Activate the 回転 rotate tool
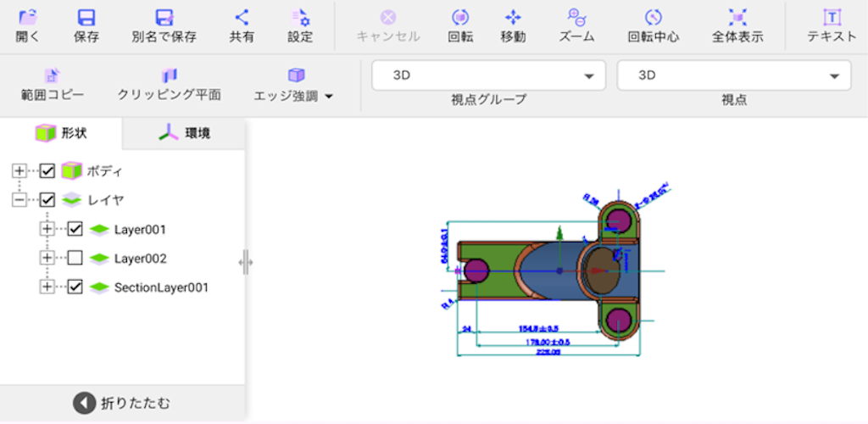The width and height of the screenshot is (868, 424). coord(460,27)
